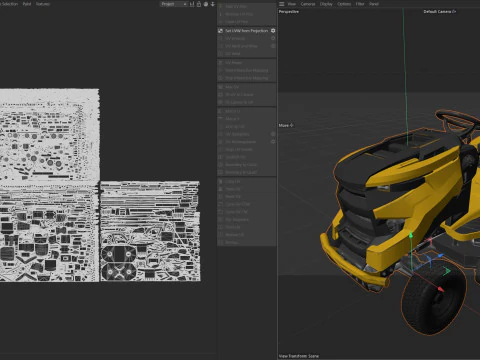The width and height of the screenshot is (480, 360).
Task: Open the viewport View menu
Action: (292, 4)
